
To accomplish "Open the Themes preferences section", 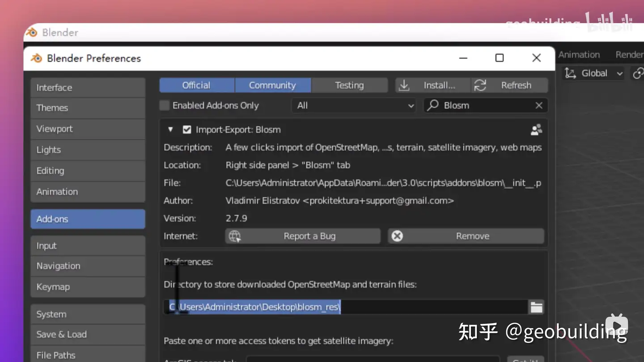I will point(88,108).
